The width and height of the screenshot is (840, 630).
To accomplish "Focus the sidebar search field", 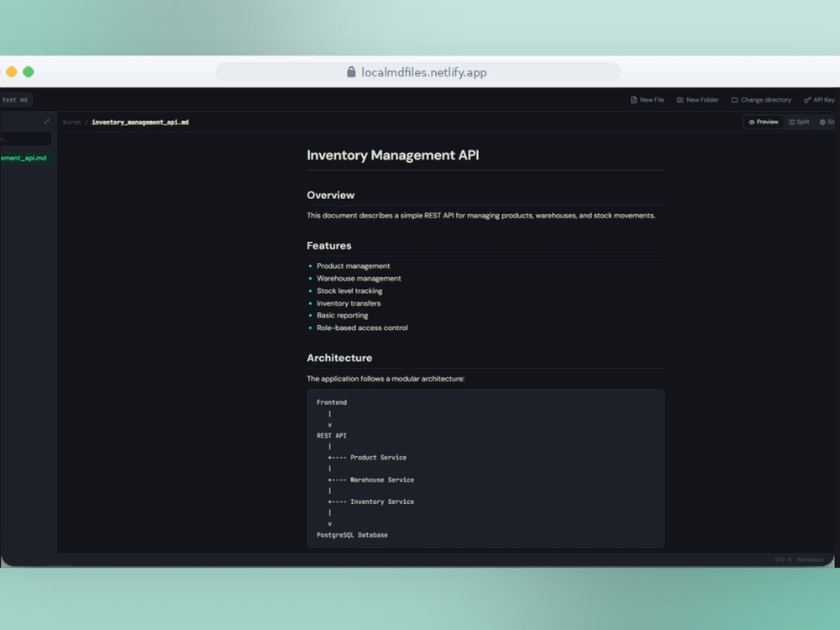I will click(x=26, y=139).
